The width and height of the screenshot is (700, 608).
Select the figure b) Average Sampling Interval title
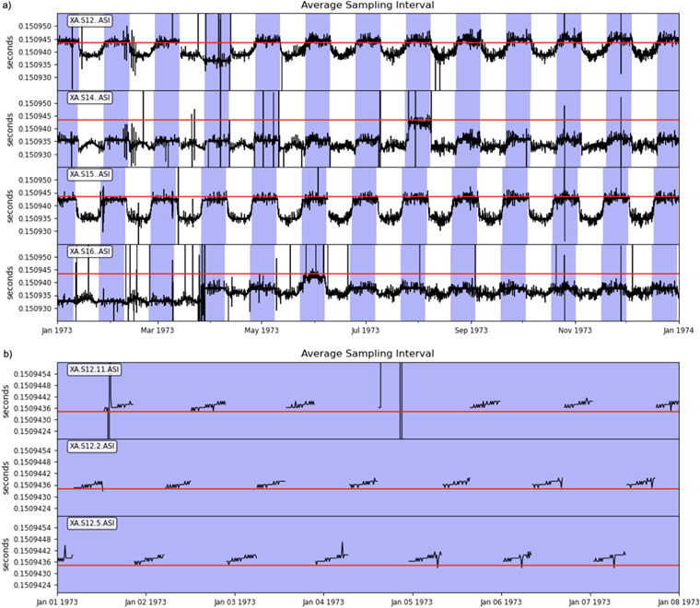click(367, 354)
